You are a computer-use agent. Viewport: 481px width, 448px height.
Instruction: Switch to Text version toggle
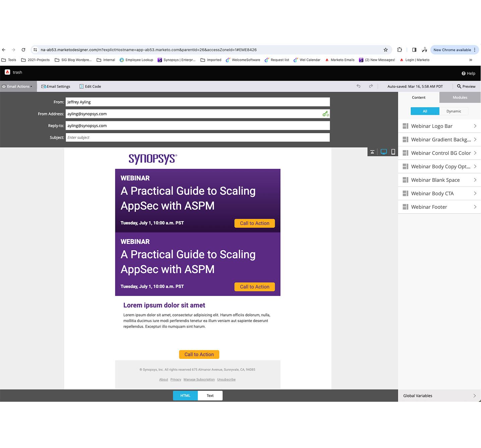[x=210, y=396]
